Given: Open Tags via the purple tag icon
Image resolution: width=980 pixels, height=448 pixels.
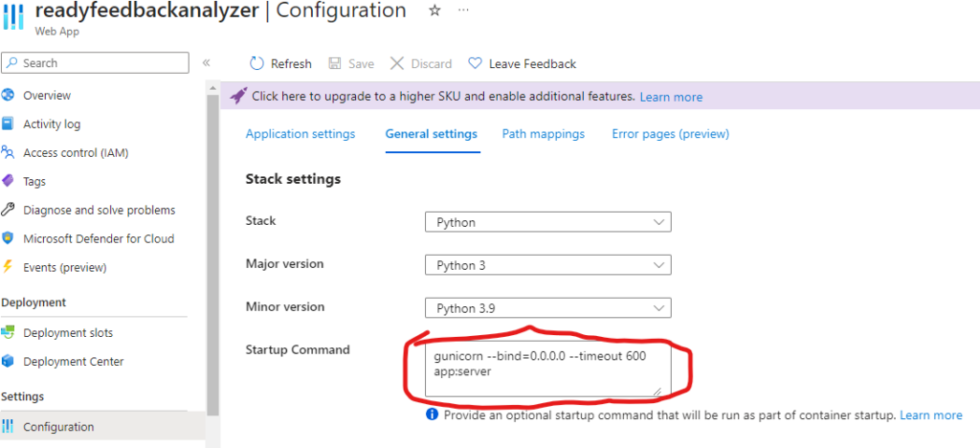Looking at the screenshot, I should (x=9, y=181).
